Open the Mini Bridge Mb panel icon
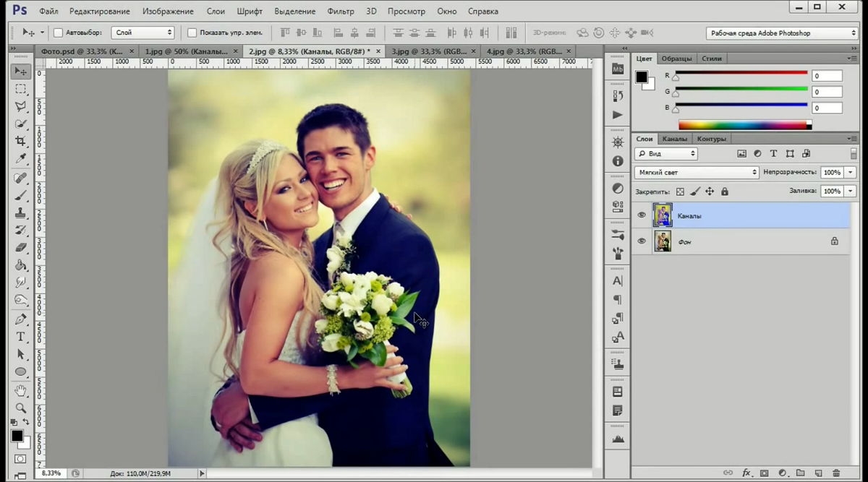Screen dimensions: 868x482 [x=617, y=69]
